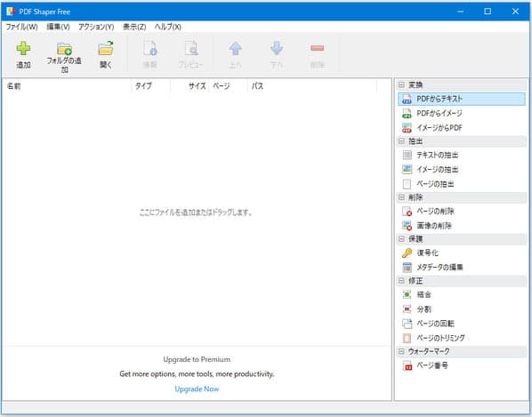Click the green plus 追加 (Add) icon
The height and width of the screenshot is (417, 532).
tap(23, 49)
